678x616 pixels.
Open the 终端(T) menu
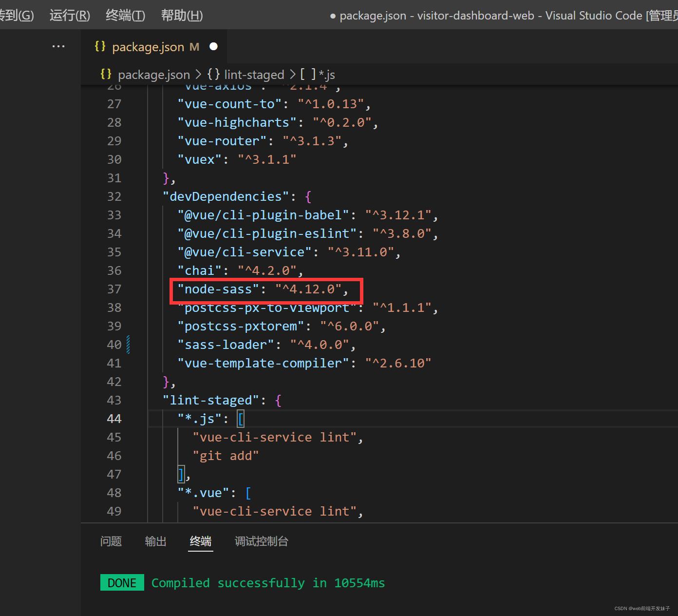click(125, 15)
